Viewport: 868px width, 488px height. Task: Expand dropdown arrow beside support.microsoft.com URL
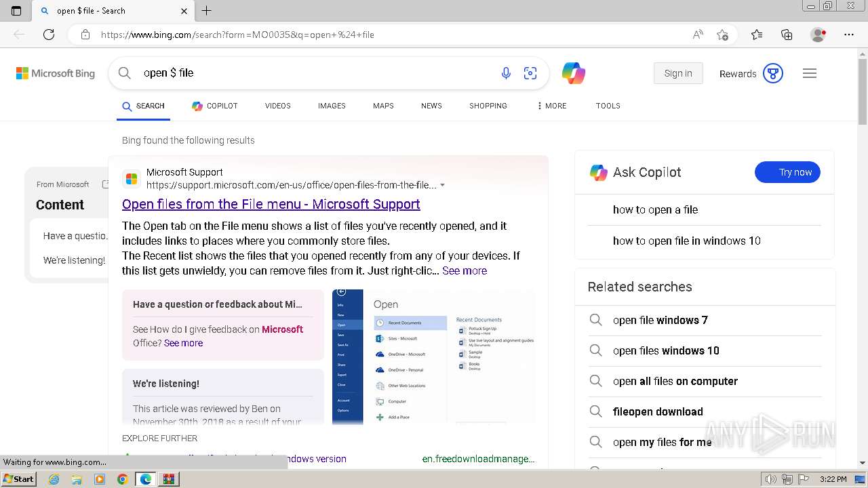443,185
